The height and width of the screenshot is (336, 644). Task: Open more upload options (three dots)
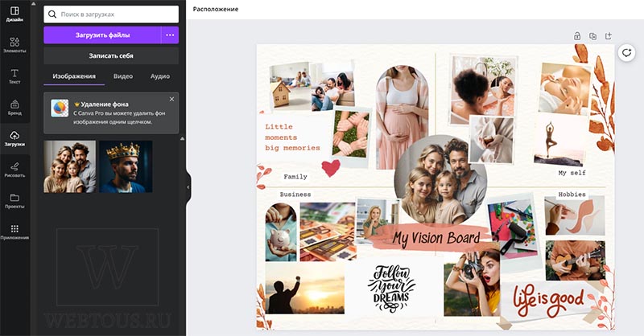pos(170,35)
